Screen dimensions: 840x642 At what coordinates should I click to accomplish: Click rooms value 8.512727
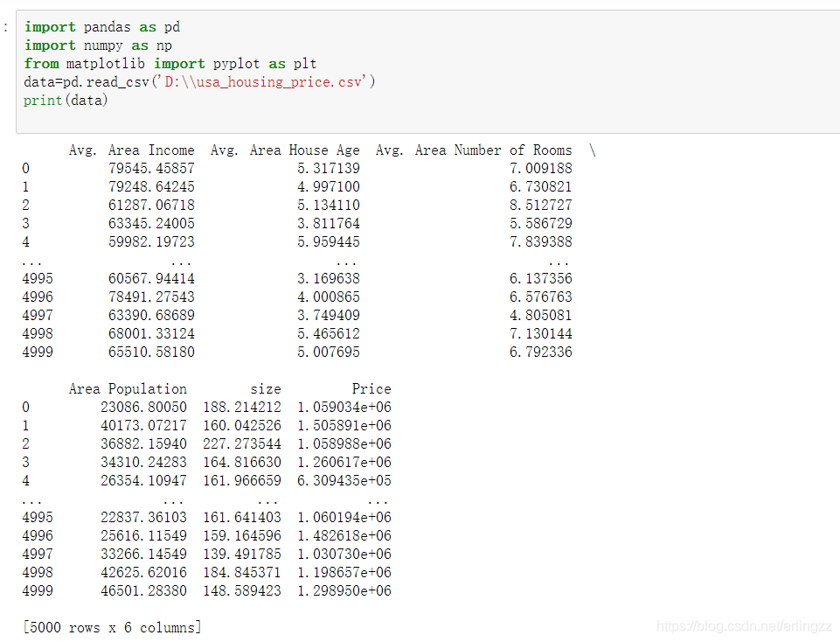540,206
